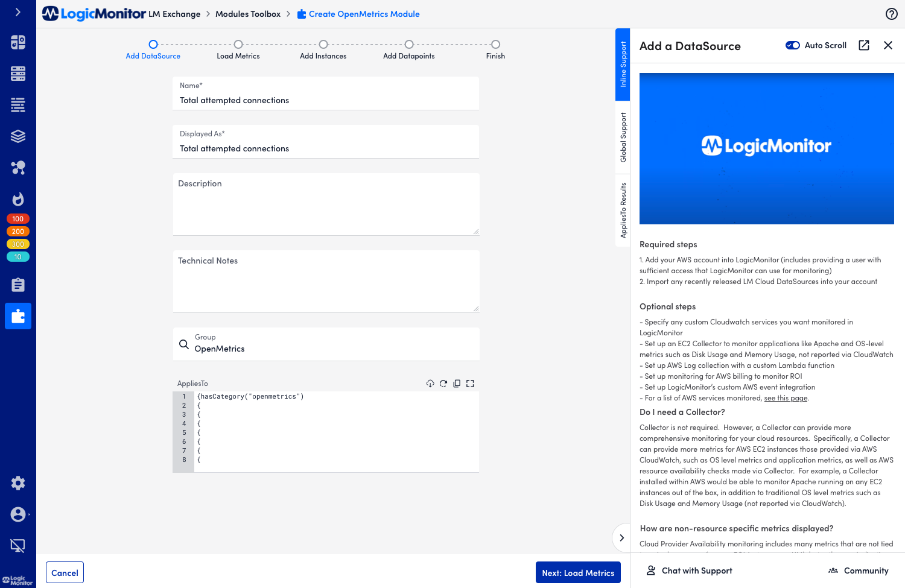The image size is (905, 588).
Task: Open the user account icon in sidebar
Action: coord(18,514)
